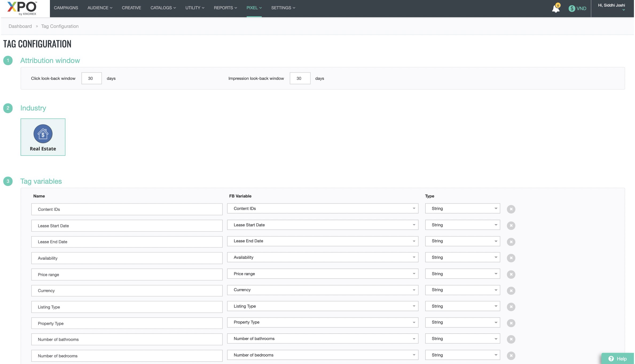The width and height of the screenshot is (635, 364).
Task: Open FB Variable dropdown for Availability
Action: [x=322, y=258]
